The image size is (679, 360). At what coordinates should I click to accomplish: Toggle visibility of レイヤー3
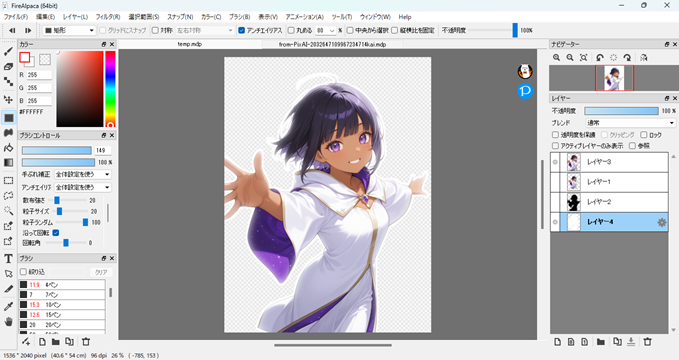(555, 162)
